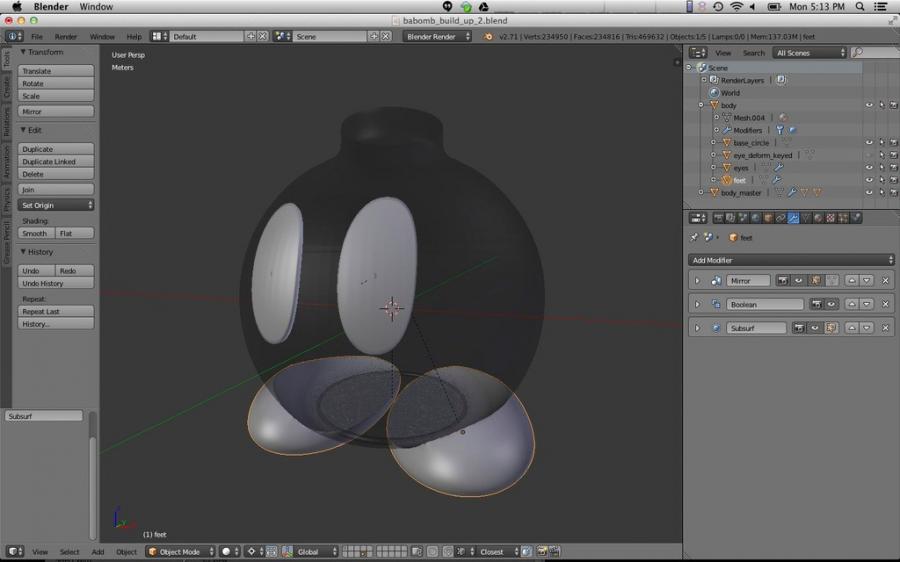900x562 pixels.
Task: Open the Add Modifier dropdown
Action: coord(791,260)
